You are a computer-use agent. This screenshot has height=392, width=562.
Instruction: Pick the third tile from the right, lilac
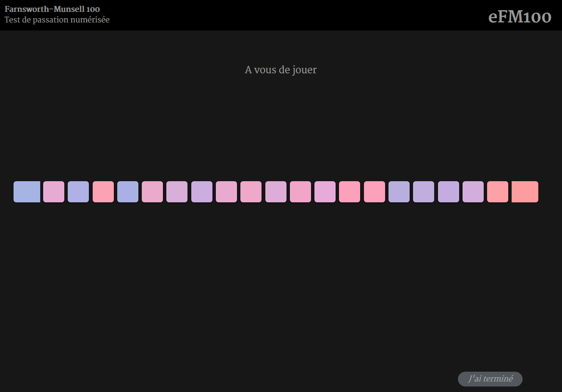473,192
